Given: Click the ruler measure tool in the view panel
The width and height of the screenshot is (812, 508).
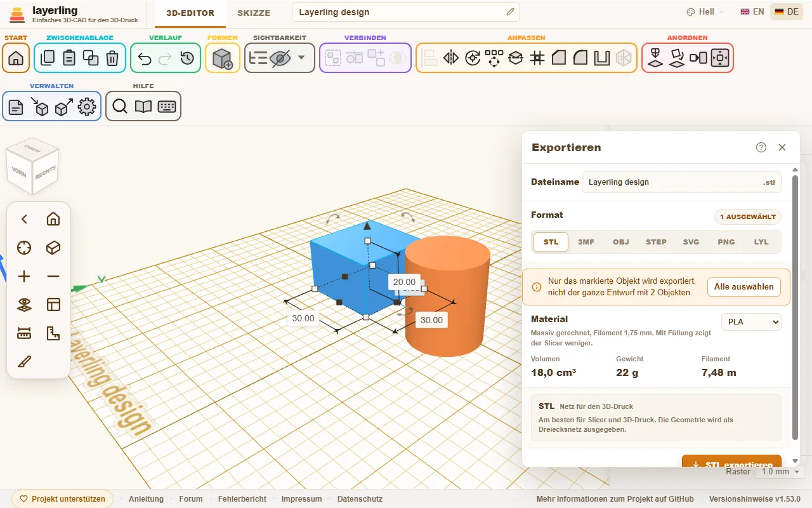Looking at the screenshot, I should click(24, 333).
